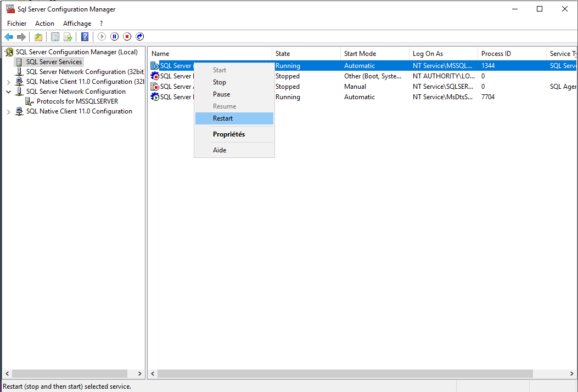Open the blue Help question mark icon
The image size is (578, 392).
(x=85, y=37)
